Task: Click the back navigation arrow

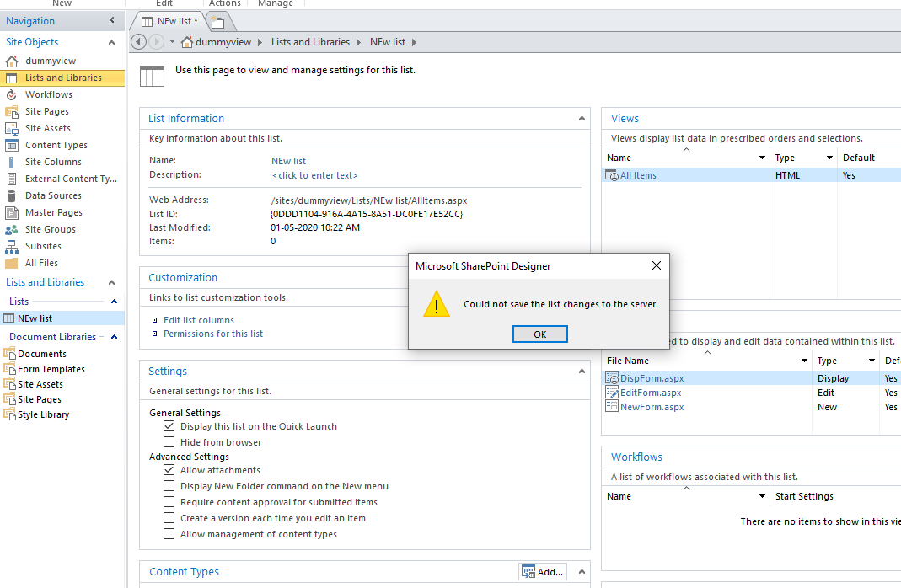Action: coord(137,41)
